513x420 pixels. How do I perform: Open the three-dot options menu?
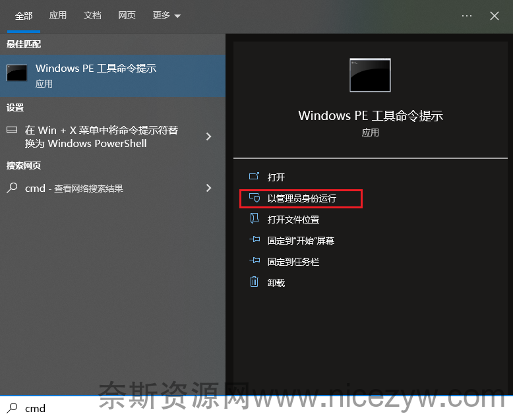(x=467, y=16)
